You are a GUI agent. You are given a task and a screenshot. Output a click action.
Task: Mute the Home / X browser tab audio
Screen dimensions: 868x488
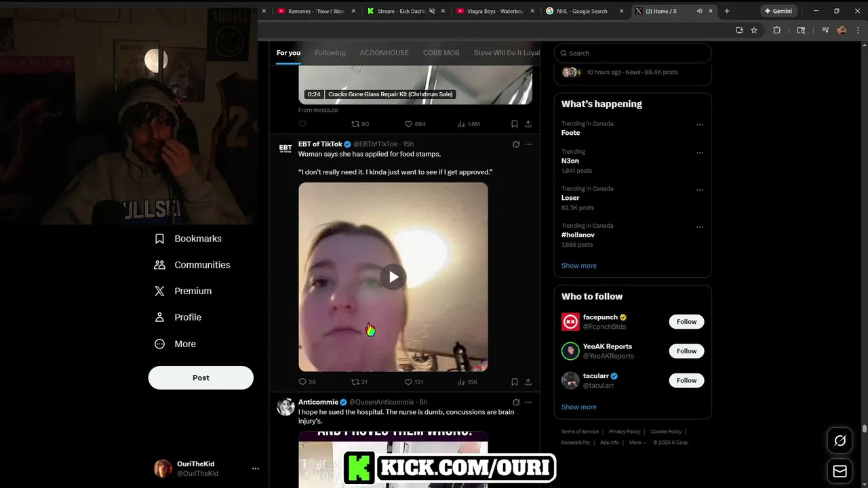[699, 11]
